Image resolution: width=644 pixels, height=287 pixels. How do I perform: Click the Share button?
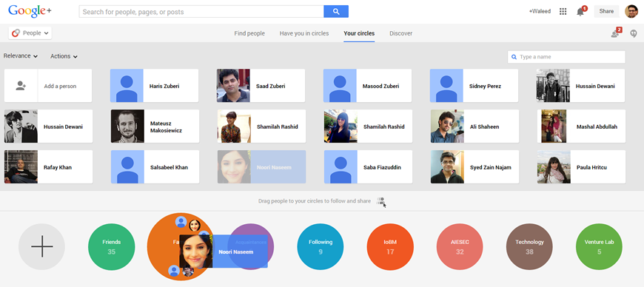(x=606, y=12)
